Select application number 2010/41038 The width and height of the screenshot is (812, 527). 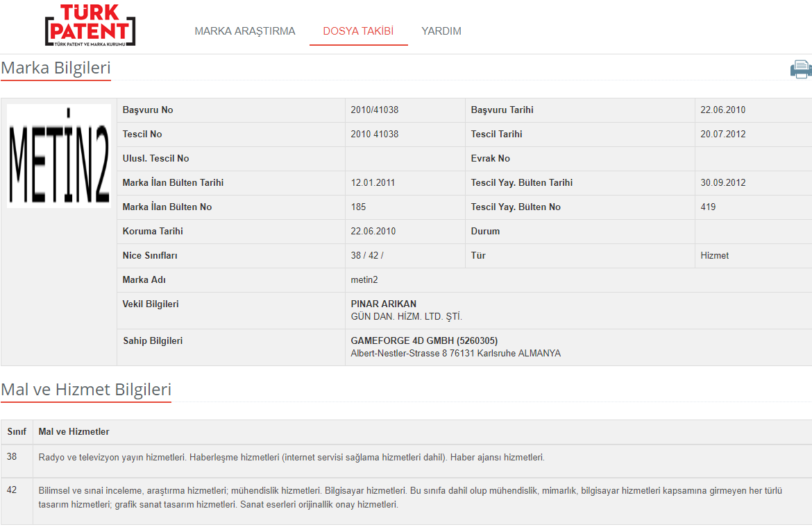point(374,110)
